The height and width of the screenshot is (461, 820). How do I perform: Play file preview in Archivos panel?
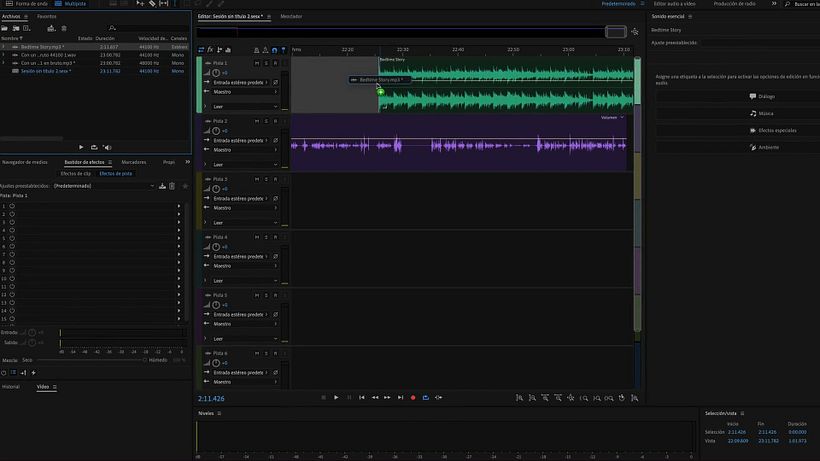coord(81,147)
